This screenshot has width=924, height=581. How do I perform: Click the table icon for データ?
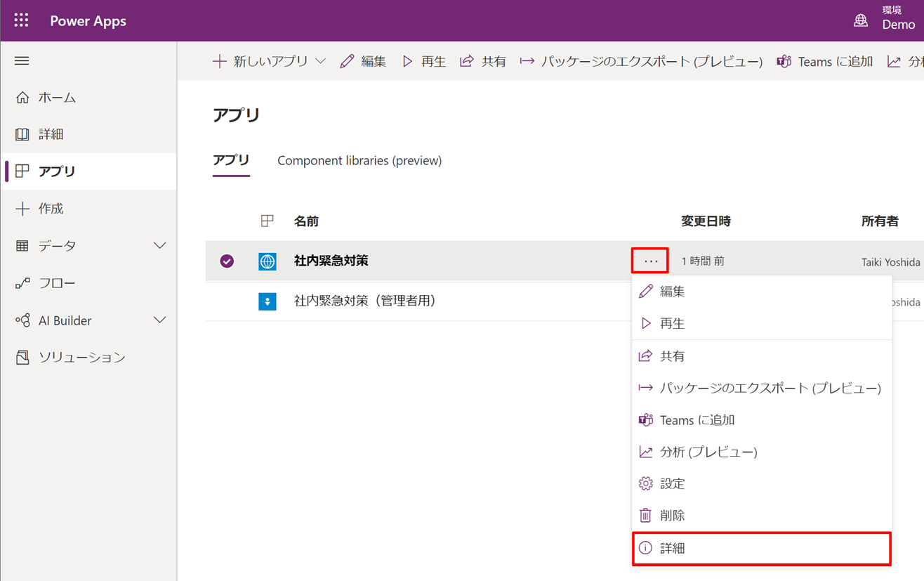(x=22, y=246)
